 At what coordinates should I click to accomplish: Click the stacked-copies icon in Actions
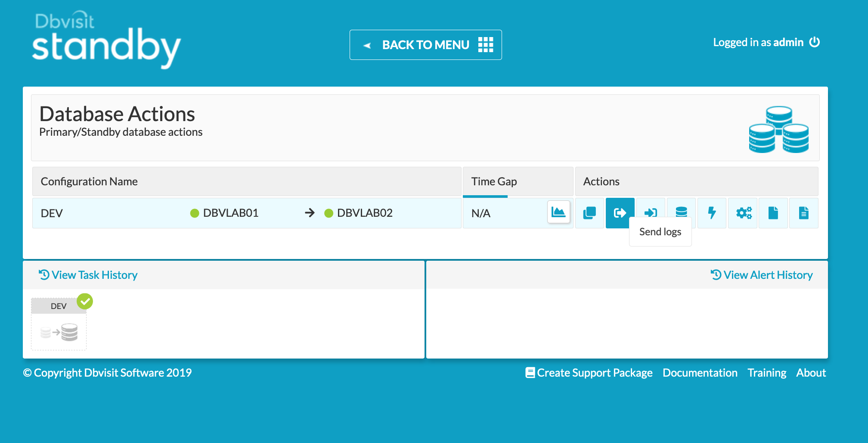tap(589, 213)
